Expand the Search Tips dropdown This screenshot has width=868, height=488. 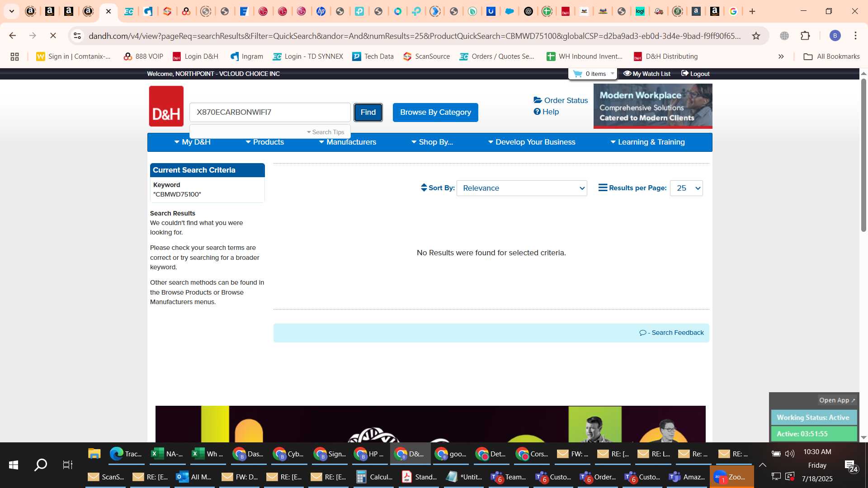[x=325, y=132]
